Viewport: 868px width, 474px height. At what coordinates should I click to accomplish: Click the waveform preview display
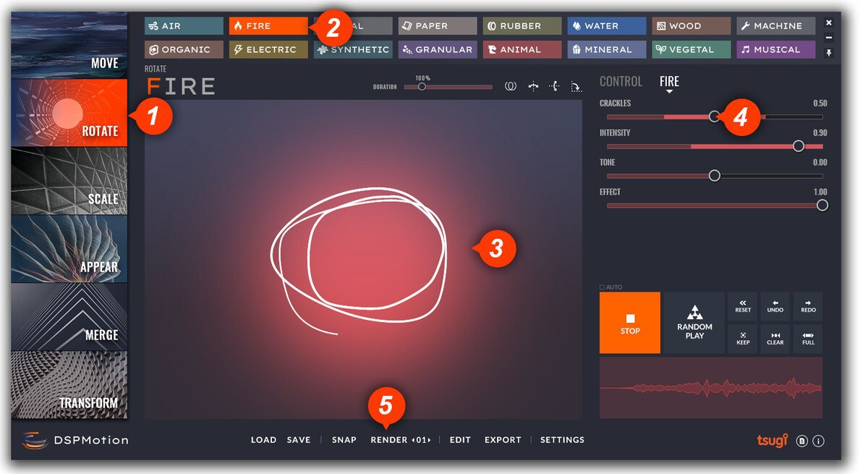[711, 388]
